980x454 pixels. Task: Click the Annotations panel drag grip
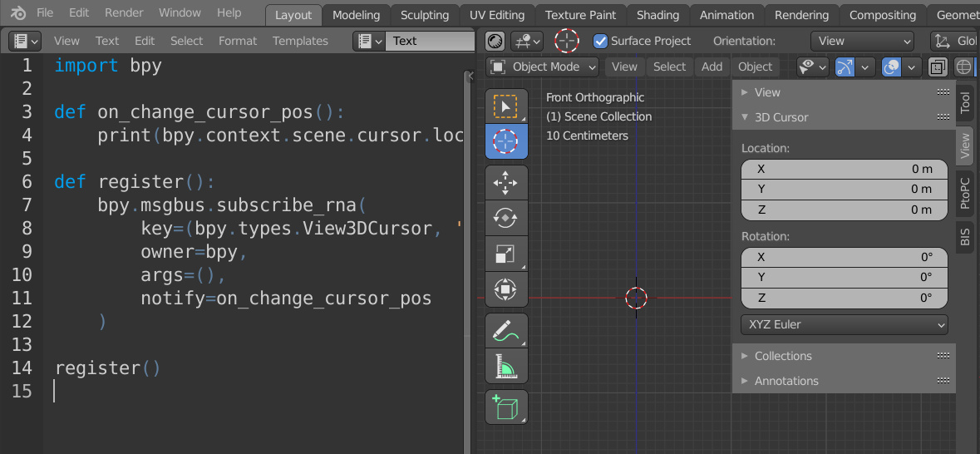pyautogui.click(x=943, y=381)
